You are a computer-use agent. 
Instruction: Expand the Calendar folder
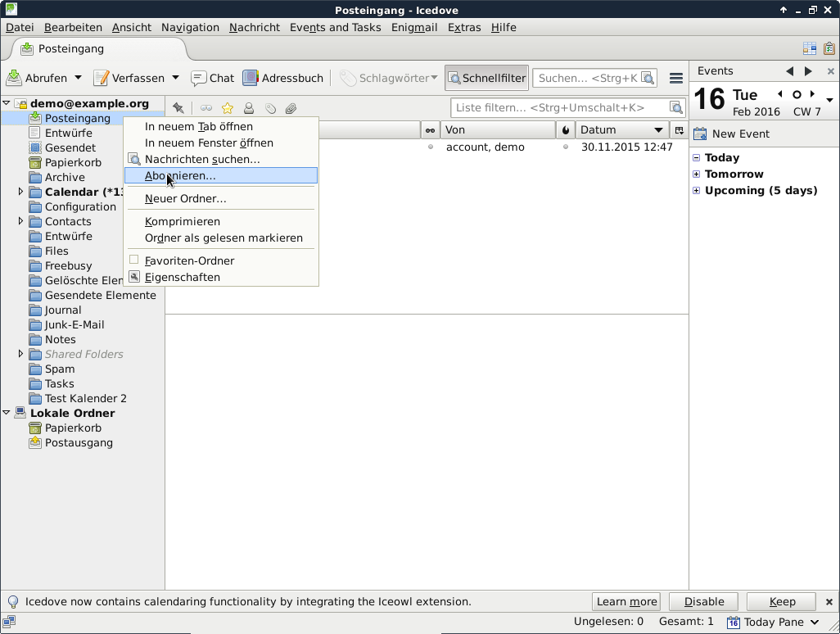click(20, 192)
